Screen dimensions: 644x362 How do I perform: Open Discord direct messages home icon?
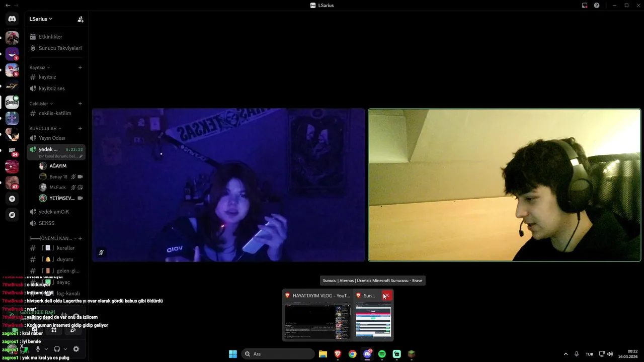coord(12,19)
